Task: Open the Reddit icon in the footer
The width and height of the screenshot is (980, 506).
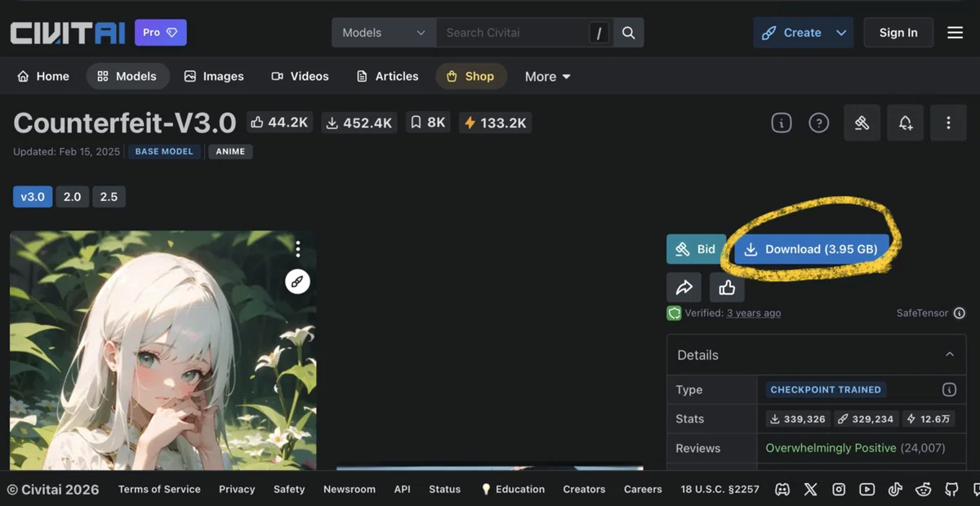Action: [924, 489]
